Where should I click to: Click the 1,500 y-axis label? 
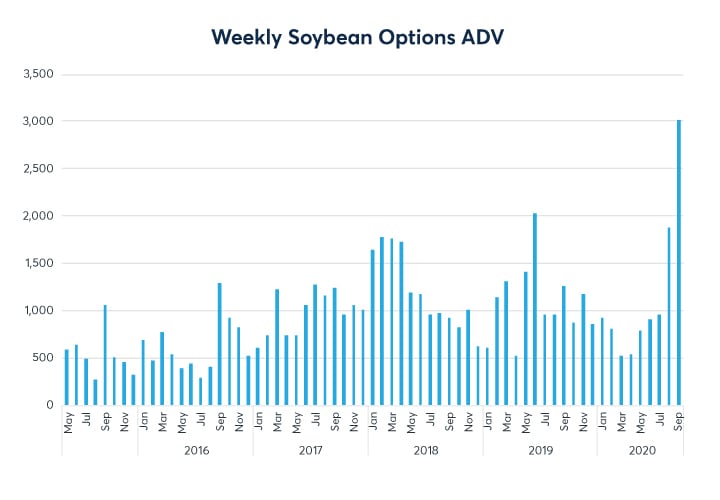[x=37, y=263]
